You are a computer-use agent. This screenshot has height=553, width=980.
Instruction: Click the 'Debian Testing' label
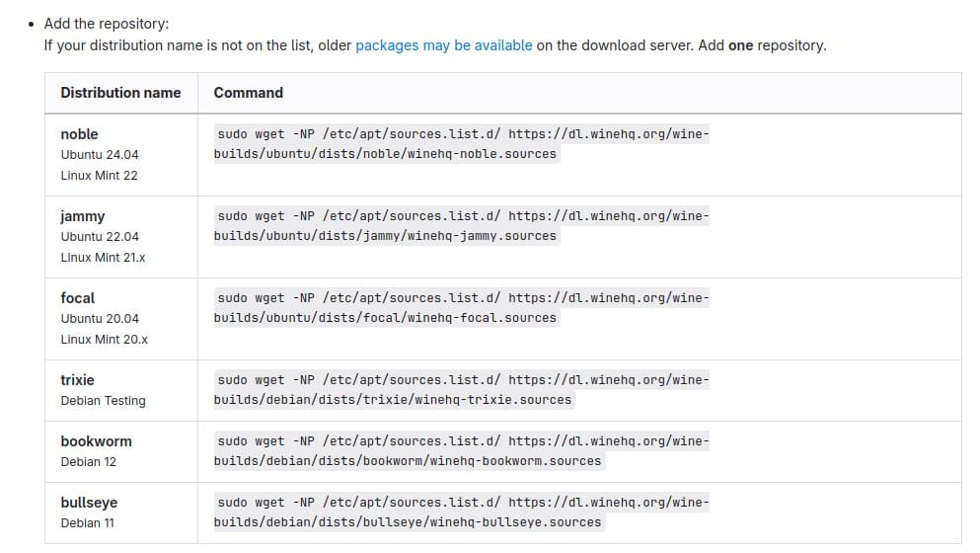(103, 400)
